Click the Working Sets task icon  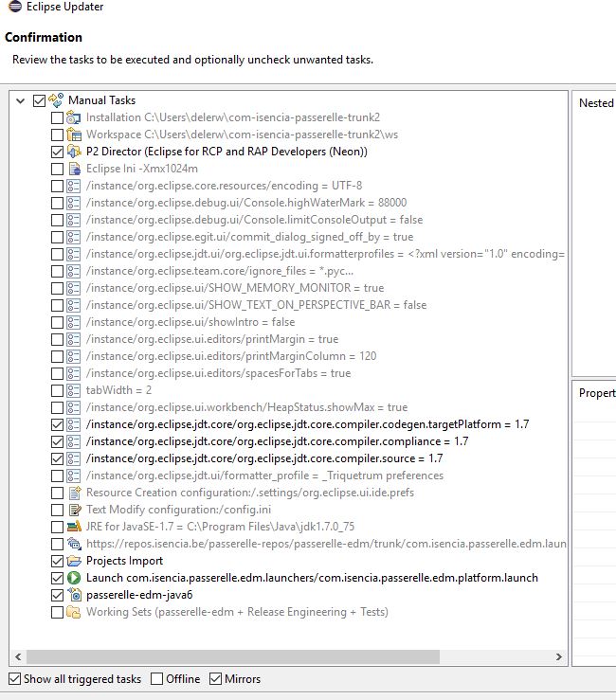(73, 612)
